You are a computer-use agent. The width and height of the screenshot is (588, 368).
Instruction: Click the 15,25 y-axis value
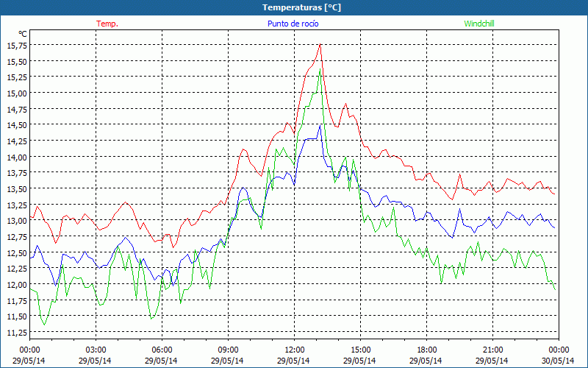[17, 77]
